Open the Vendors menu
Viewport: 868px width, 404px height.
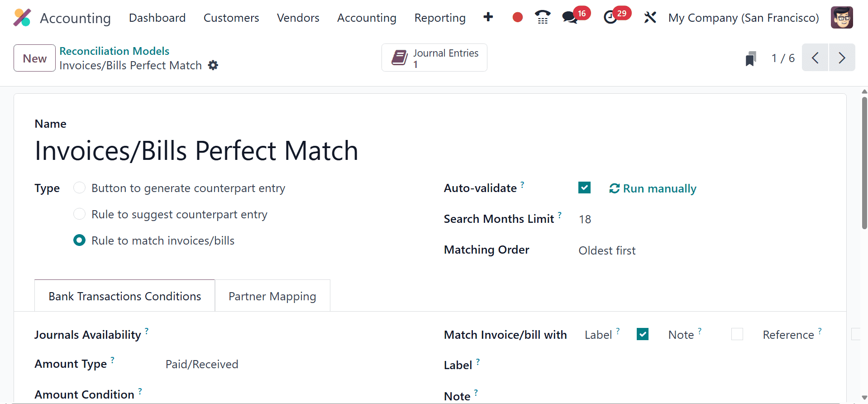298,18
